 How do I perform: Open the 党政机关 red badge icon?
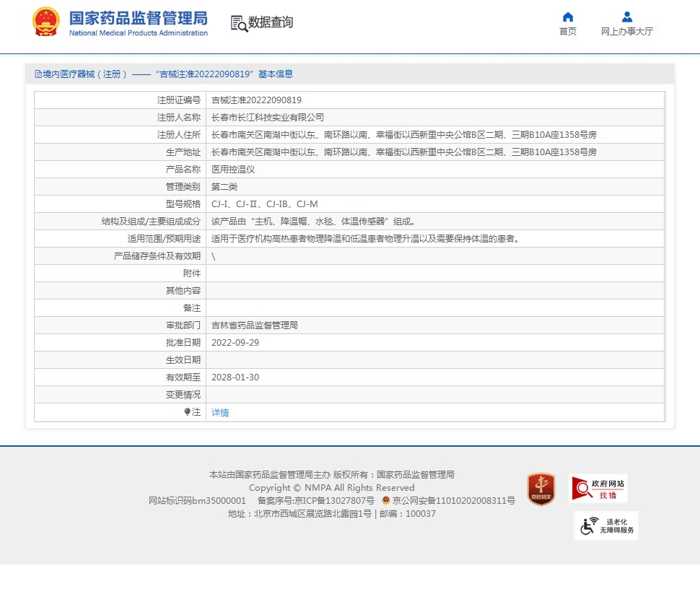coord(541,489)
